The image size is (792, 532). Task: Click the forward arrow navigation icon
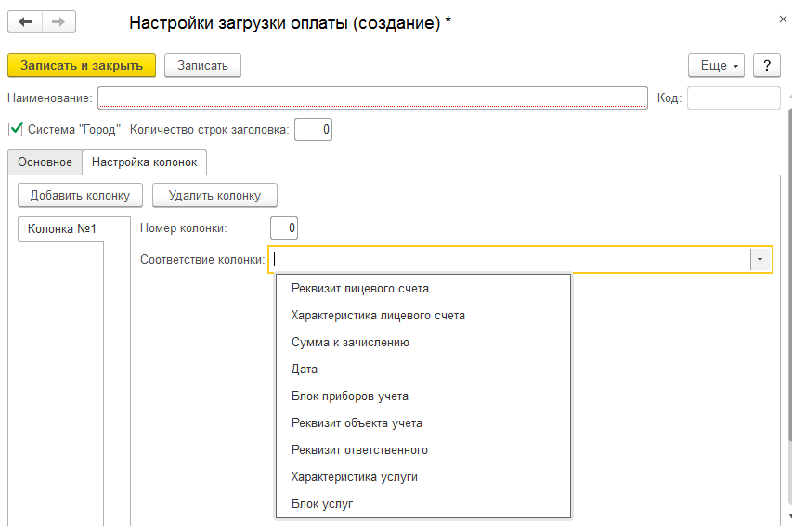tap(58, 21)
